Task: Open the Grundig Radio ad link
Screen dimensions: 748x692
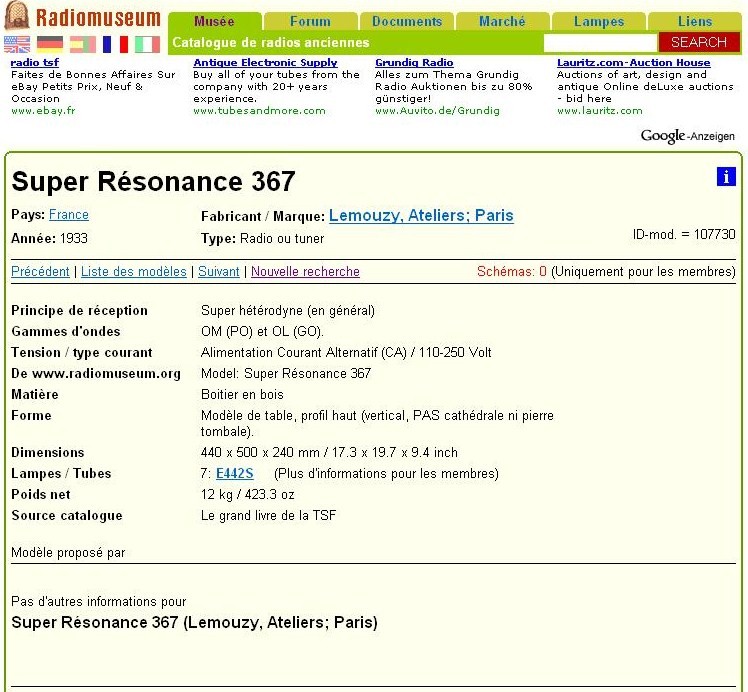Action: coord(414,62)
